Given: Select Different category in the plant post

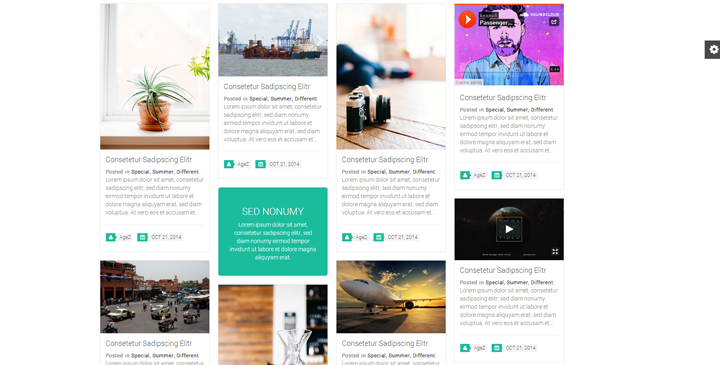Looking at the screenshot, I should pos(187,172).
